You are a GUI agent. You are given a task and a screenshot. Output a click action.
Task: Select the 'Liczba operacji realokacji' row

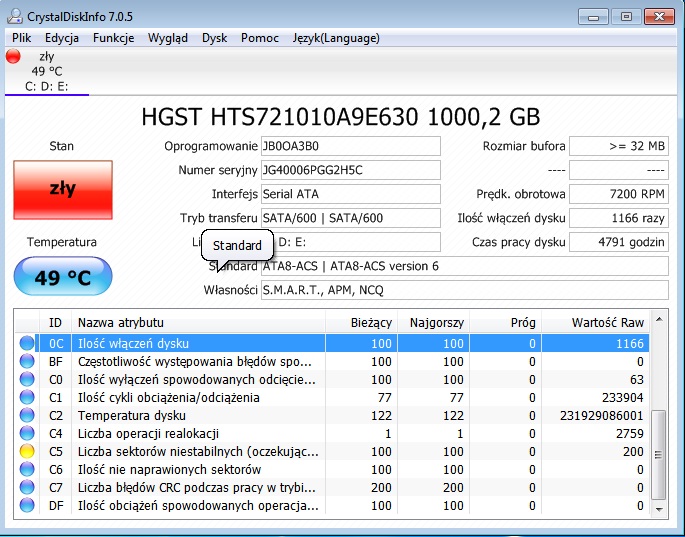click(x=332, y=433)
